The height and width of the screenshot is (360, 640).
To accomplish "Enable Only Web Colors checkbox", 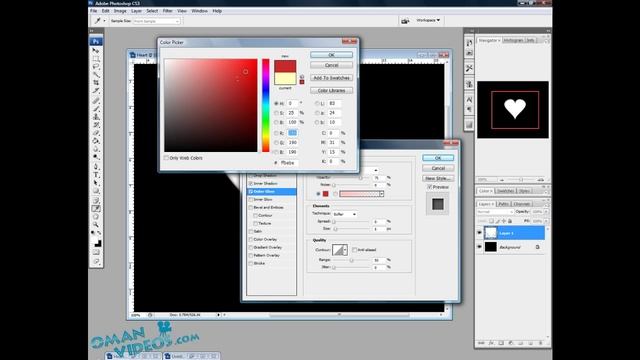I will pyautogui.click(x=166, y=158).
